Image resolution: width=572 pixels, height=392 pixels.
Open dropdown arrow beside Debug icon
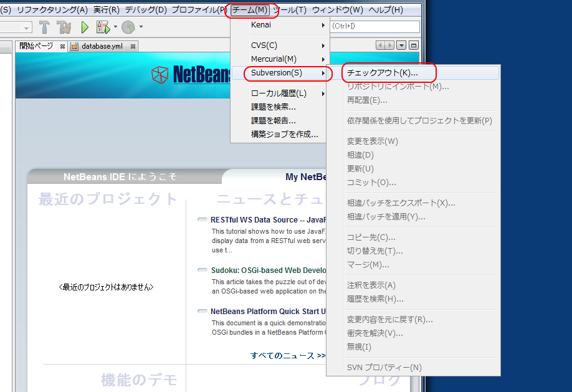point(115,27)
